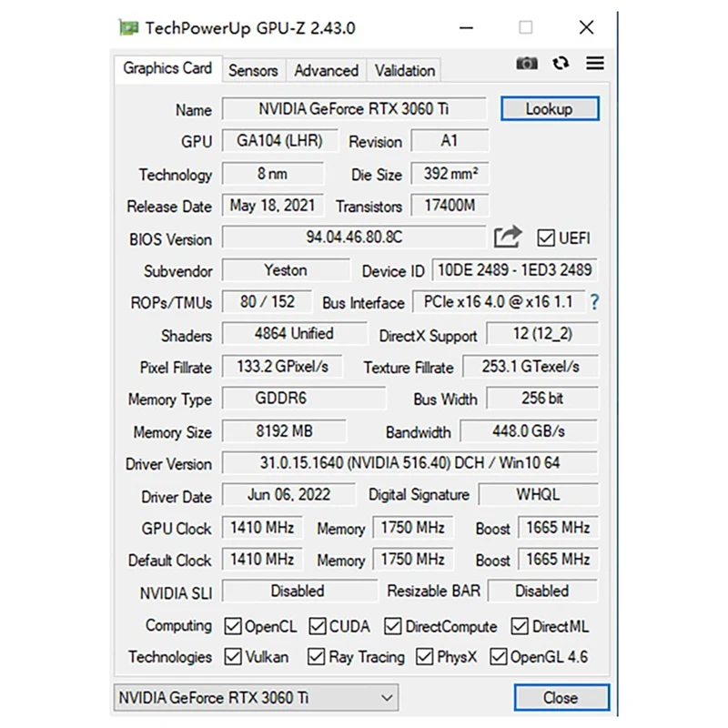Click the Subvendor value Yeston
This screenshot has height=728, width=728.
coord(286,269)
